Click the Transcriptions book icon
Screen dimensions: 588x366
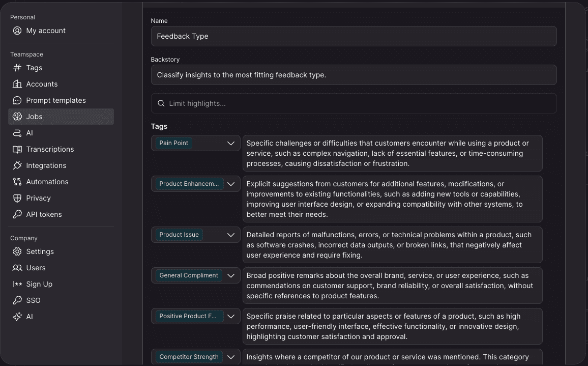pyautogui.click(x=17, y=149)
